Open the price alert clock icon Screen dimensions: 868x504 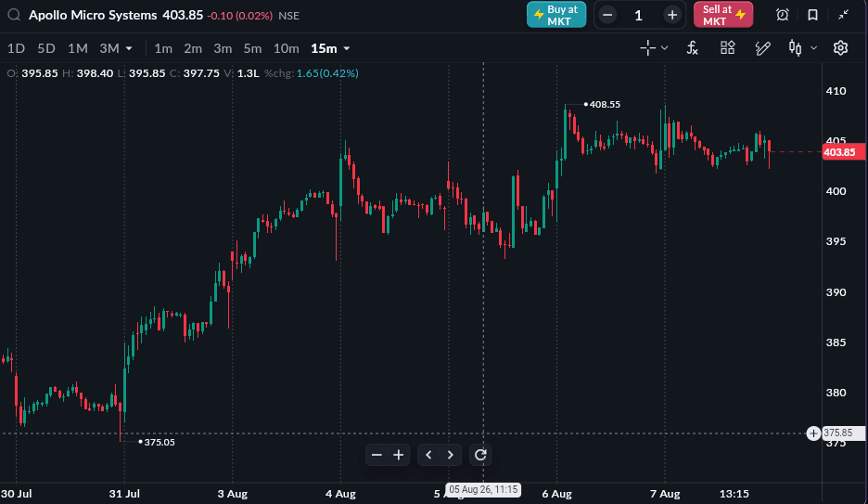[782, 15]
